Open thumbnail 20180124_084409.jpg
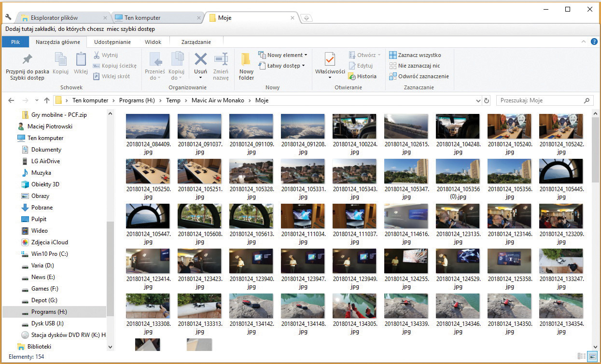This screenshot has height=364, width=601. coord(148,126)
